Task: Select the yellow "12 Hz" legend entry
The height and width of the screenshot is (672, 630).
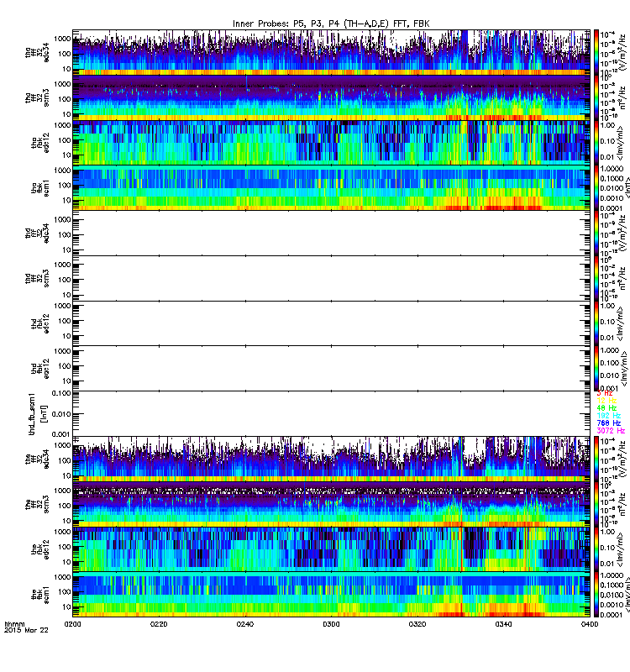Action: [x=606, y=401]
